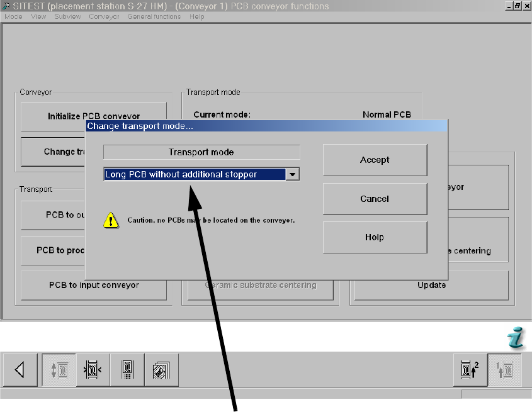The width and height of the screenshot is (532, 412).
Task: Restore the main window size
Action: click(x=518, y=6)
